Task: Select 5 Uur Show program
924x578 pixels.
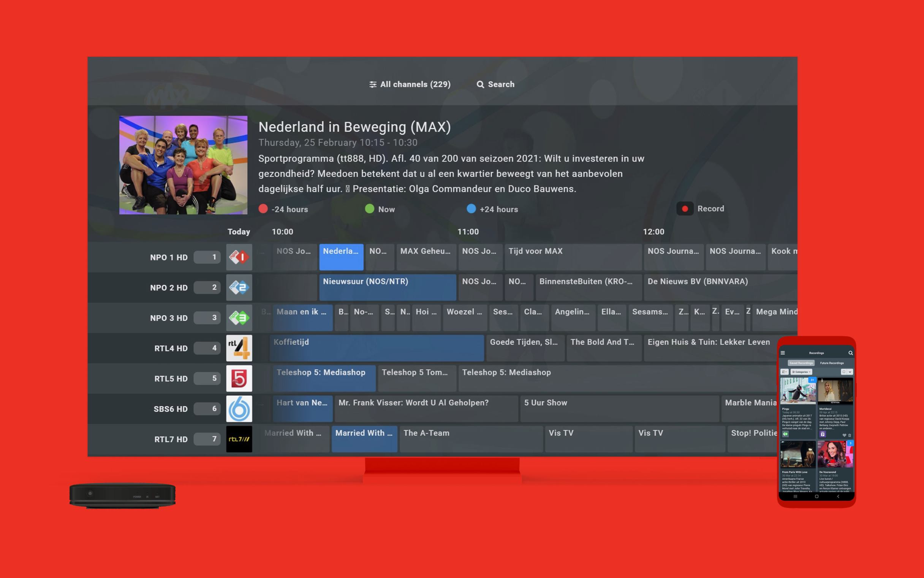Action: tap(619, 409)
